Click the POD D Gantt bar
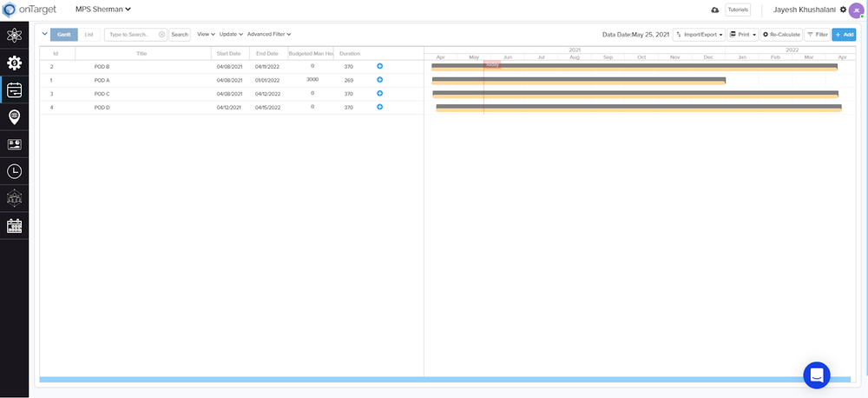Image resolution: width=868 pixels, height=398 pixels. click(x=639, y=108)
